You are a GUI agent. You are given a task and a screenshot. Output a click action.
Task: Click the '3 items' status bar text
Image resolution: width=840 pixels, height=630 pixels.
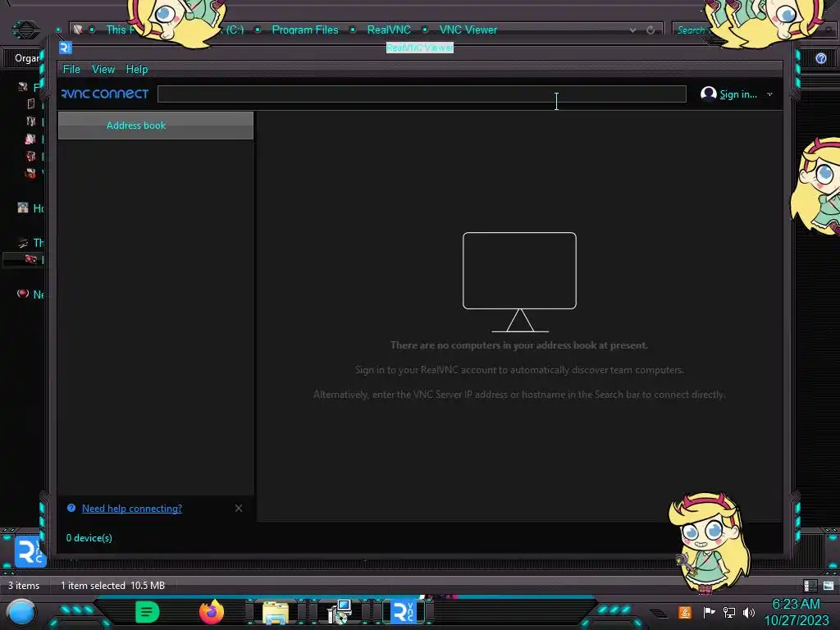[24, 586]
